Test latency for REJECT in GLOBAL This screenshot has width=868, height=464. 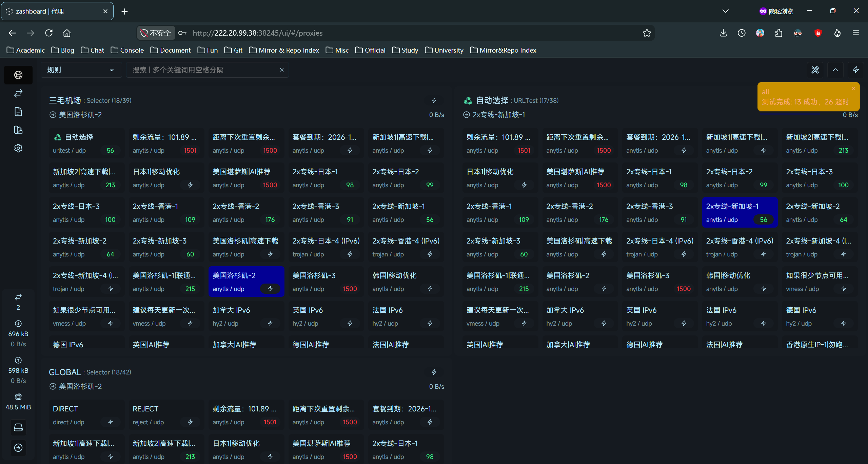coord(190,422)
